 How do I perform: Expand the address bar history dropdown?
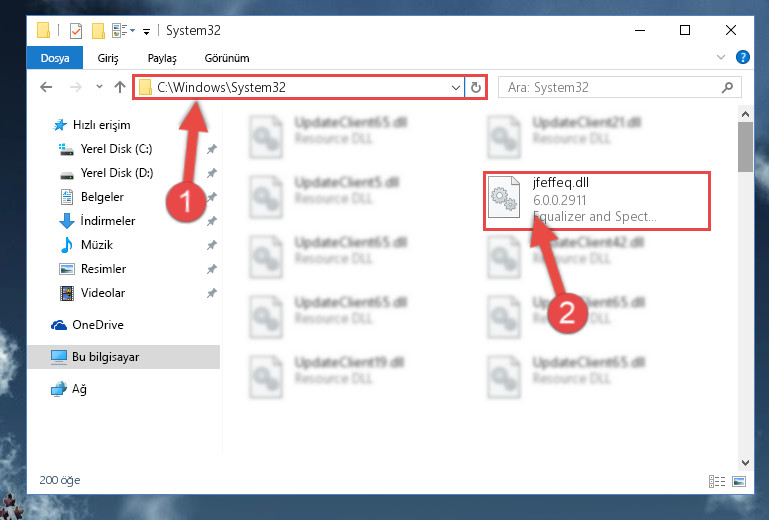pyautogui.click(x=456, y=87)
